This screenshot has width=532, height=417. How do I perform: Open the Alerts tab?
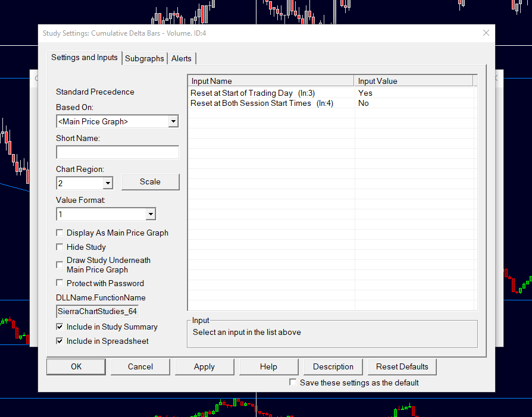pos(181,58)
